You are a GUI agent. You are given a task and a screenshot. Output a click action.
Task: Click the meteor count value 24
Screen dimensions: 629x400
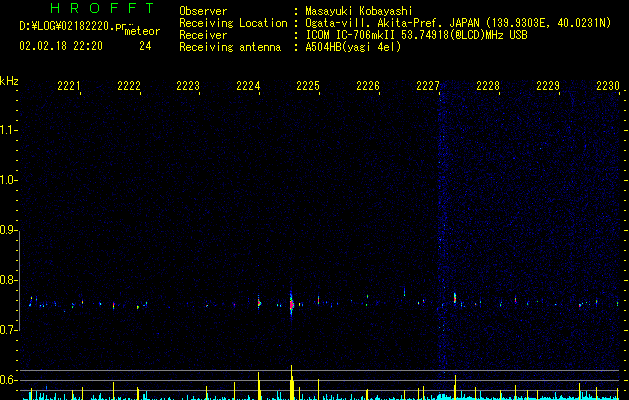[x=145, y=46]
